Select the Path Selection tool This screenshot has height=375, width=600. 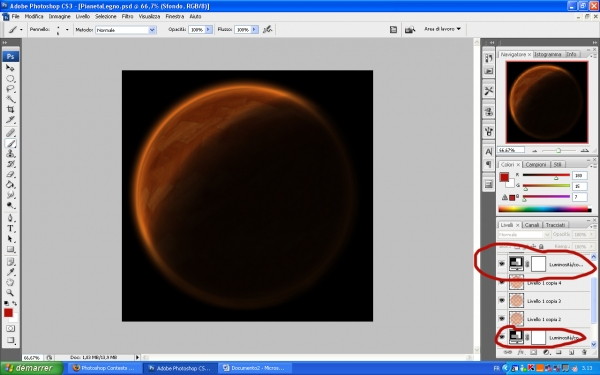[10, 239]
